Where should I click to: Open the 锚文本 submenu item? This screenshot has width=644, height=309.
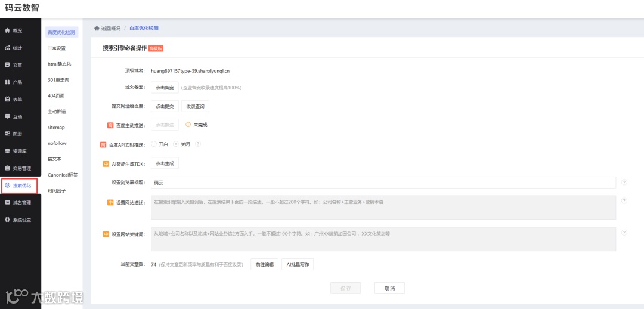pyautogui.click(x=55, y=159)
